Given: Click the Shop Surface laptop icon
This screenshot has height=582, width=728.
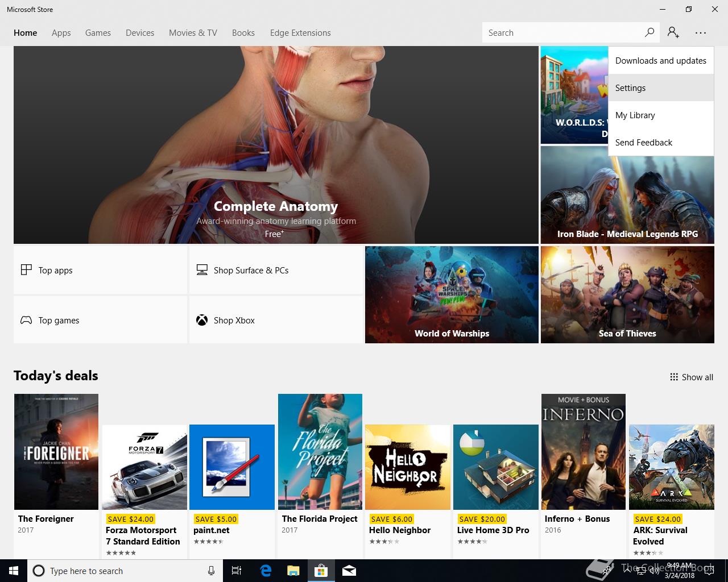Looking at the screenshot, I should pos(202,270).
